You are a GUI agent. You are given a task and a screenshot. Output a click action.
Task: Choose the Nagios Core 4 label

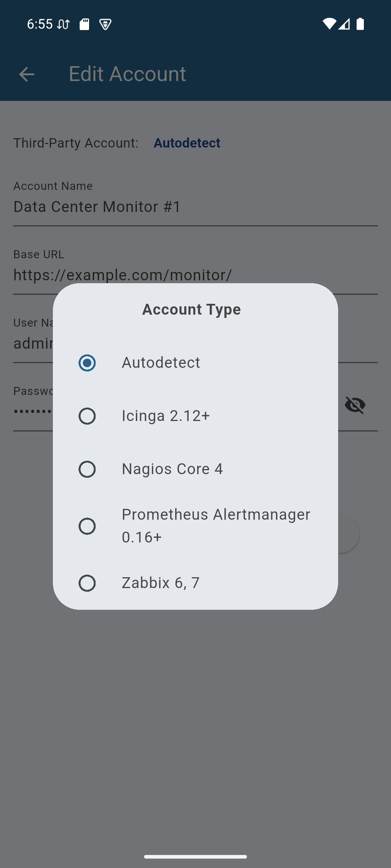(x=172, y=469)
